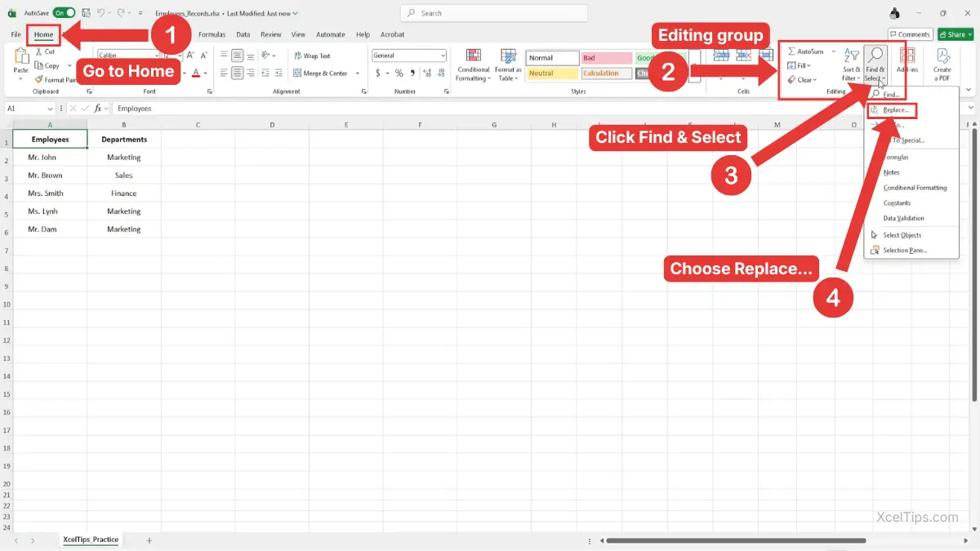Select the Neutral cell style
Screen dimensions: 980x551
point(552,73)
